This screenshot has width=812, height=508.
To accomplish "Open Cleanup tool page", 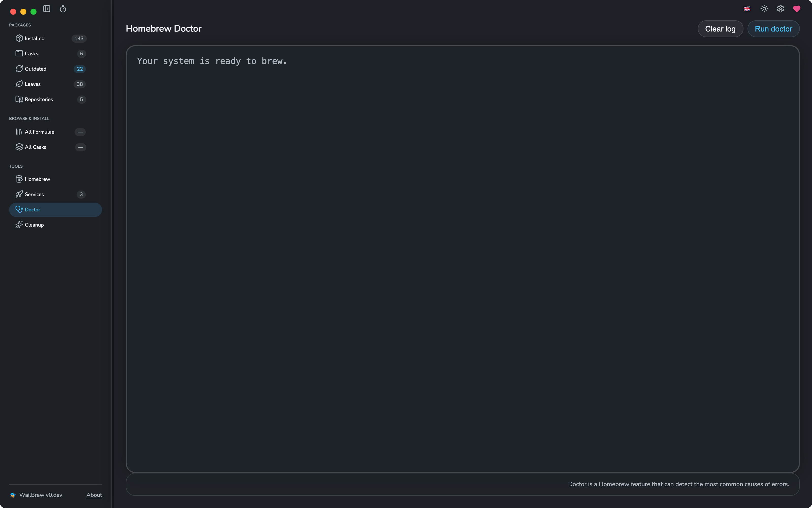I will point(55,225).
